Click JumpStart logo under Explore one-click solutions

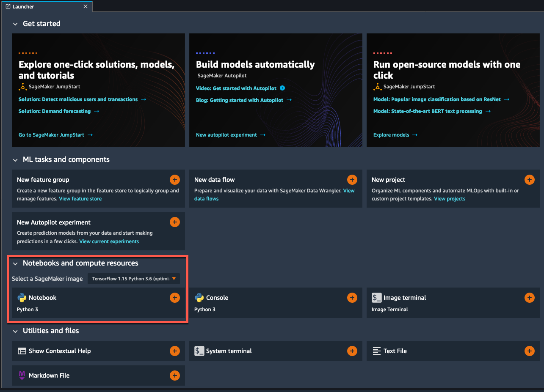23,87
